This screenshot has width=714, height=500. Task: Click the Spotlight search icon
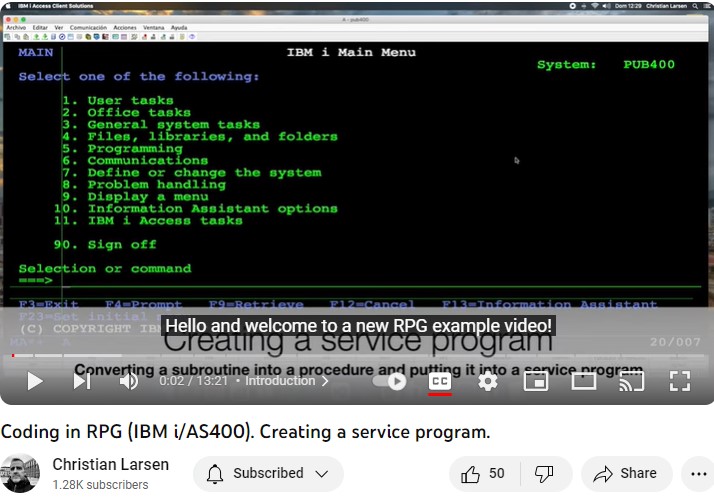tap(695, 6)
